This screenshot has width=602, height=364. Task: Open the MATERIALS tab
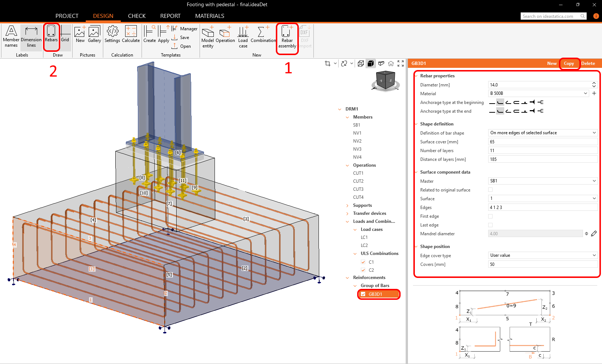(209, 16)
